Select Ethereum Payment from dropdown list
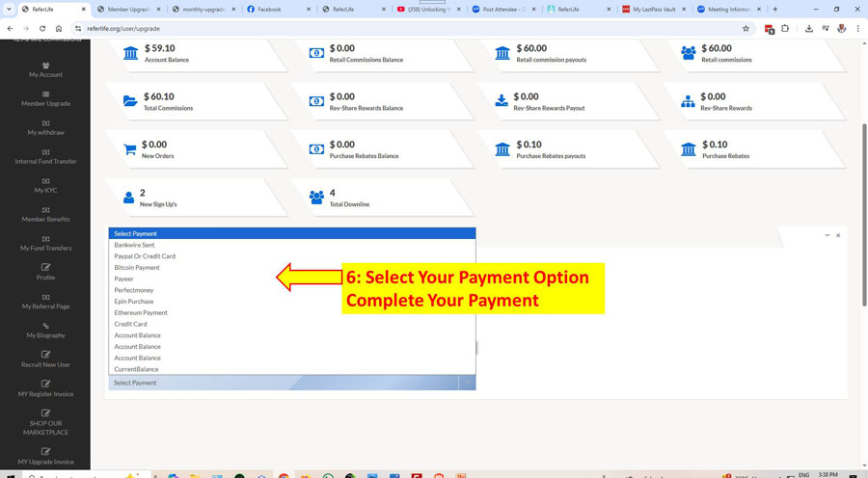The image size is (868, 478). point(141,312)
